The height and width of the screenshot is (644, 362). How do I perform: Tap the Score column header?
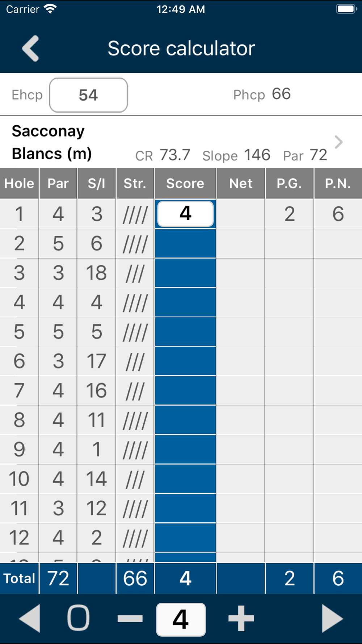[x=185, y=183]
